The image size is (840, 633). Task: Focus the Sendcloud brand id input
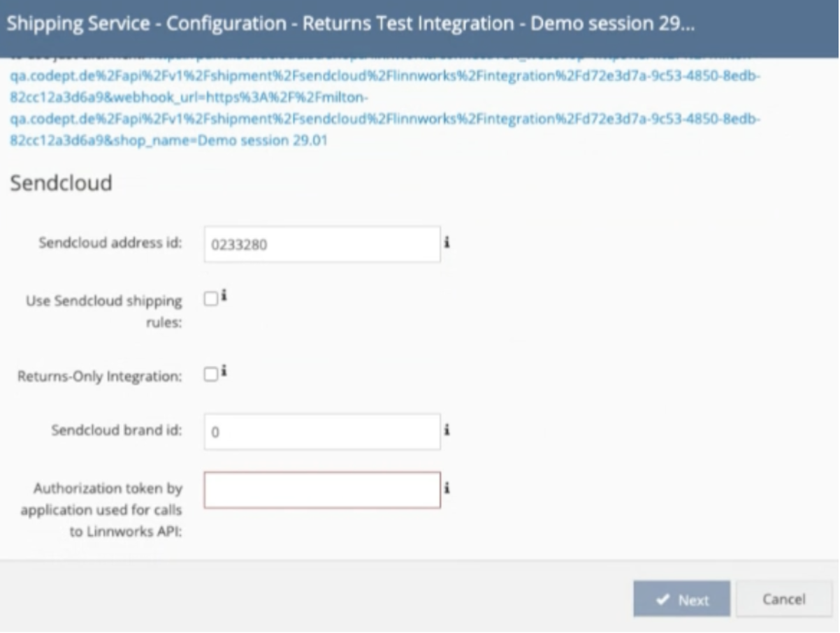tap(321, 431)
